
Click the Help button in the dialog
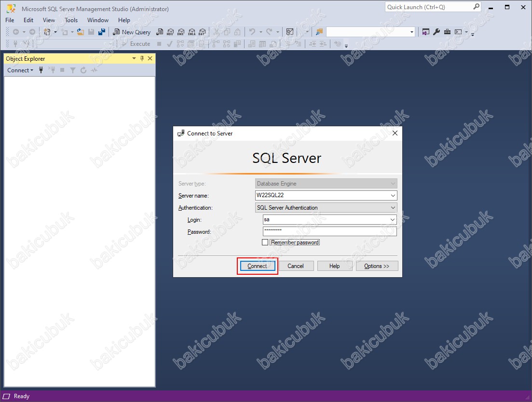pos(335,266)
